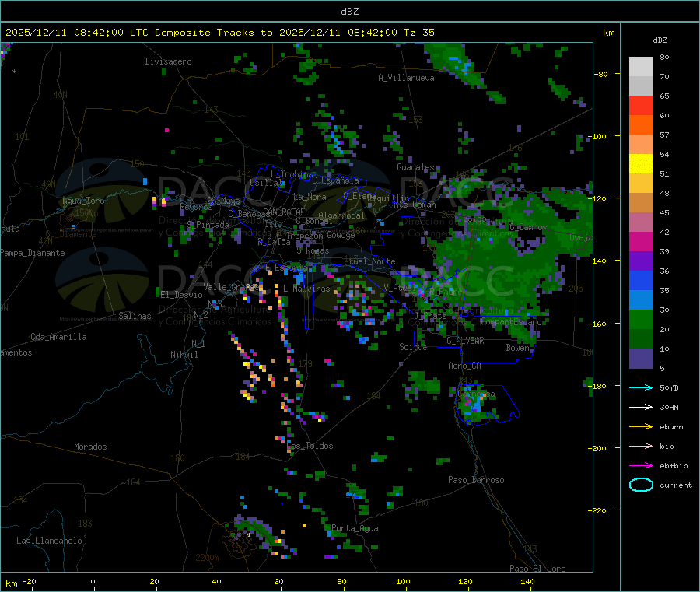The width and height of the screenshot is (700, 592).
Task: Click the 'Aero_GA' map label
Action: 465,366
